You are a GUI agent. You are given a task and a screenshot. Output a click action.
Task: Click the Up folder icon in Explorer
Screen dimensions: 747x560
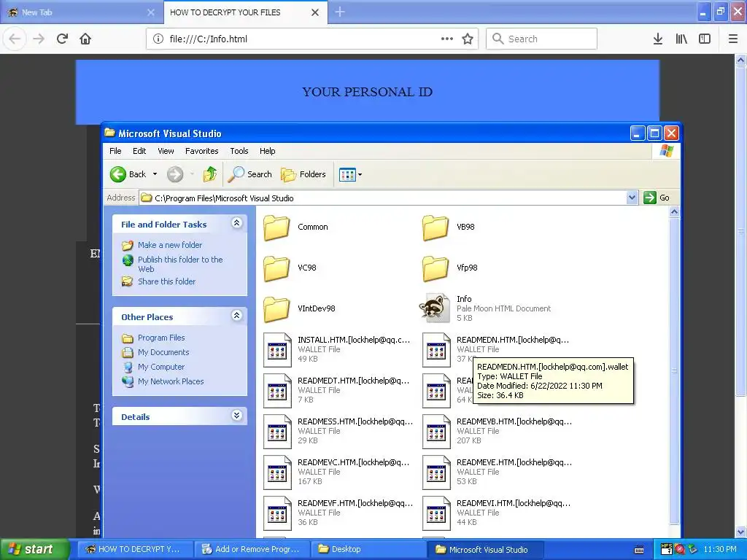(209, 174)
